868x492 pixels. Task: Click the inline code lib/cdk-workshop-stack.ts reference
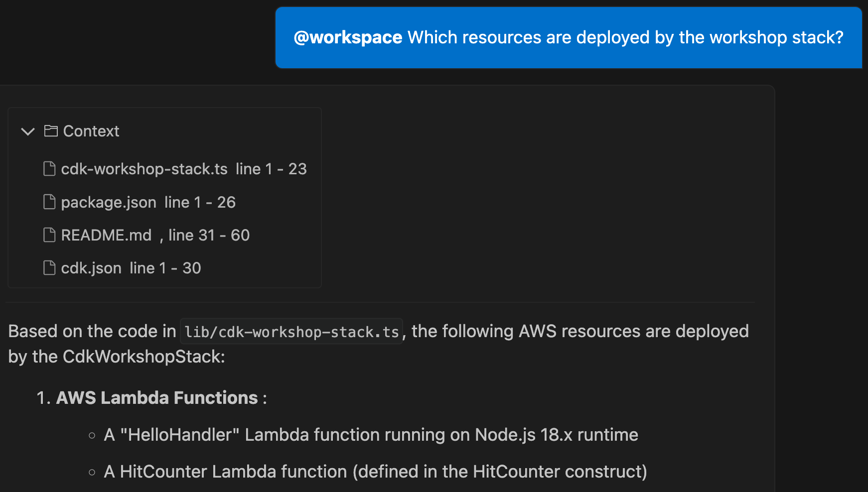click(x=291, y=331)
